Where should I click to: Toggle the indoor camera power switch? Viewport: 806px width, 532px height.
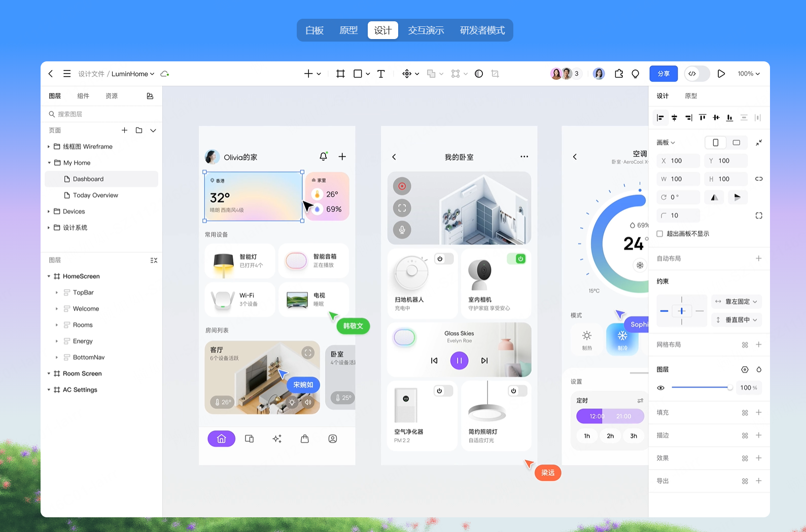(x=516, y=259)
